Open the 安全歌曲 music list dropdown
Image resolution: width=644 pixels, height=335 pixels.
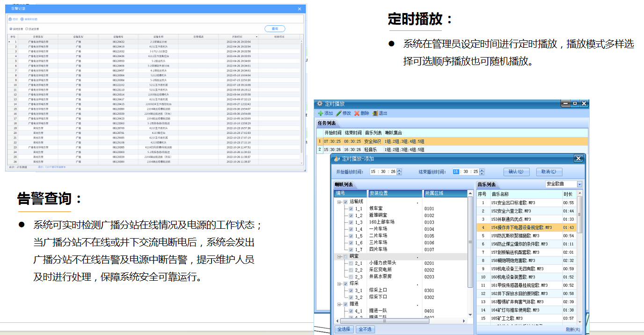pos(579,184)
